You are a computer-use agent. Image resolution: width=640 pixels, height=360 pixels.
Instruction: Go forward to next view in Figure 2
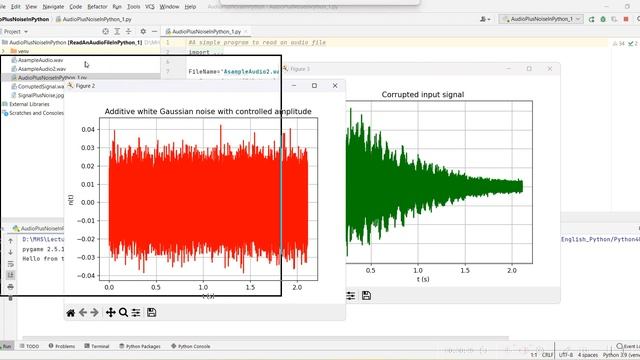click(95, 313)
